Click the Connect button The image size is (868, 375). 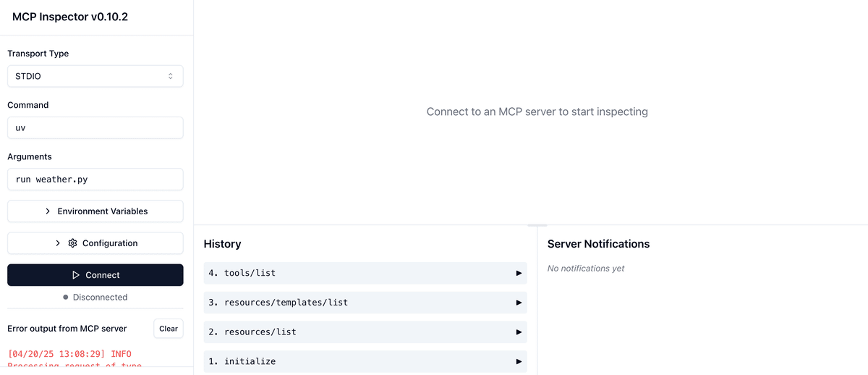(95, 275)
